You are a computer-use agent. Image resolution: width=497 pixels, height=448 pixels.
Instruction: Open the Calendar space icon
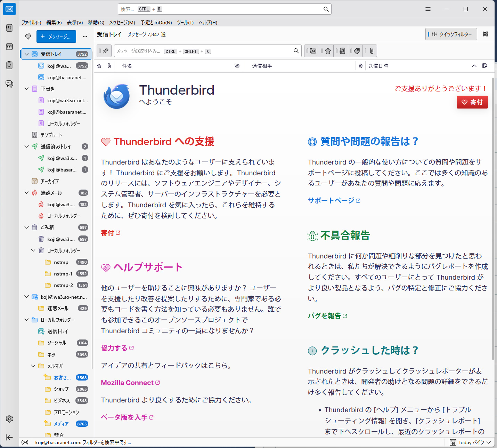tap(9, 47)
